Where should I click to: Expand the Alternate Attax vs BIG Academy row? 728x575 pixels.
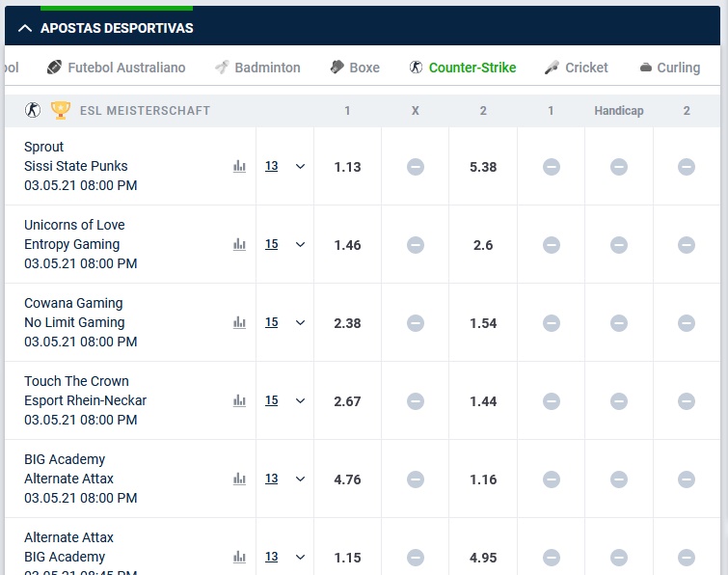click(301, 557)
